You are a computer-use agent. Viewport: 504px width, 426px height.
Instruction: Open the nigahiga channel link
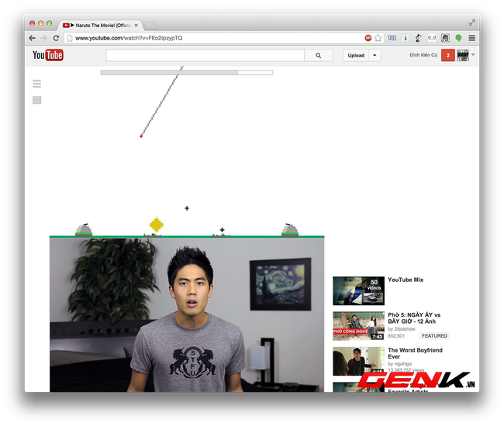point(403,364)
